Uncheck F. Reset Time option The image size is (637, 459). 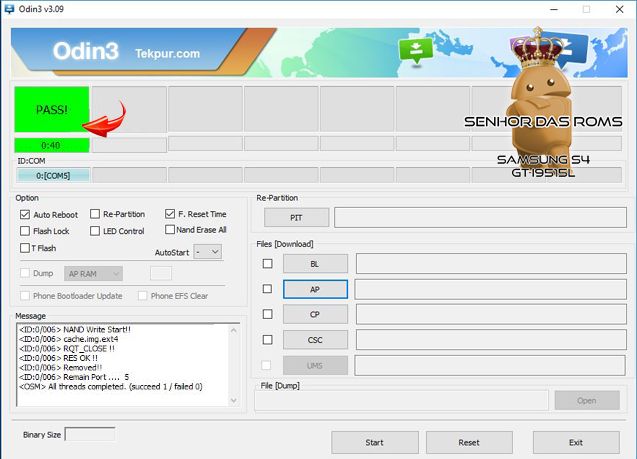[x=170, y=214]
